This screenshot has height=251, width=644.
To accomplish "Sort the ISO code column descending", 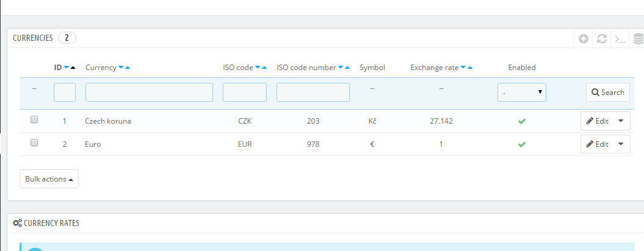I will pyautogui.click(x=258, y=68).
